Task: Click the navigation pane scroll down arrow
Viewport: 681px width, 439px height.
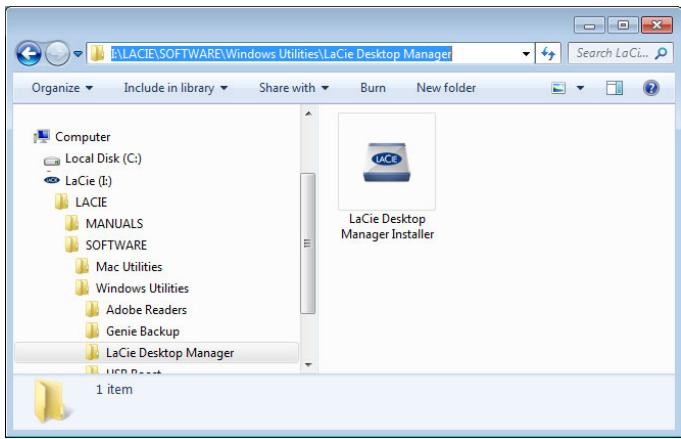Action: pos(308,365)
